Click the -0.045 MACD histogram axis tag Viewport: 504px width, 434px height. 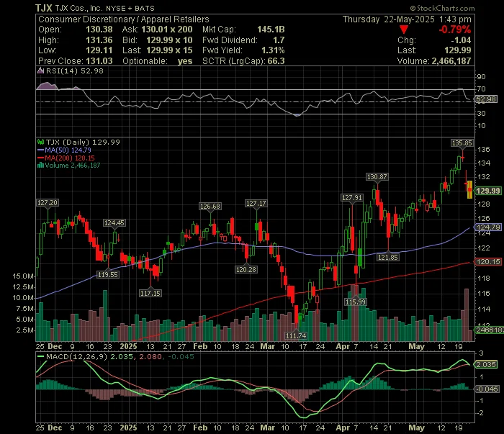coord(487,389)
